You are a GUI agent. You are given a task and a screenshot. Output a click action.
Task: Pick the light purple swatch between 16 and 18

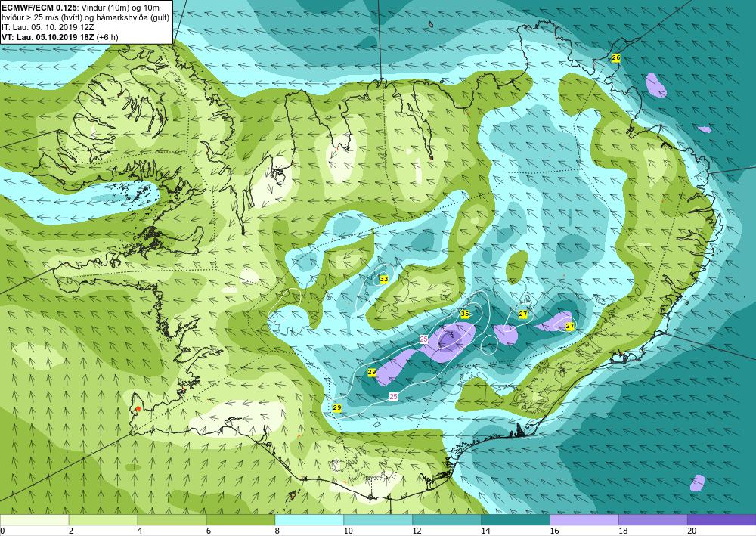point(584,520)
